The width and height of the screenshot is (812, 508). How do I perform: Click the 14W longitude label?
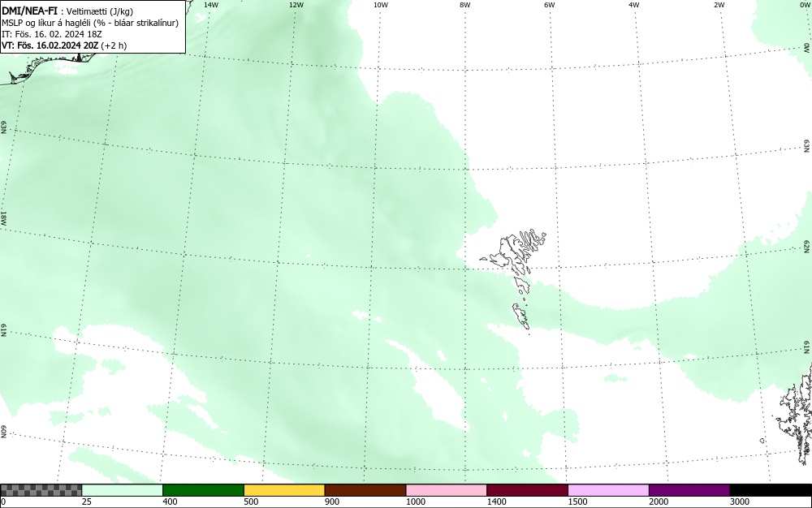pos(211,5)
